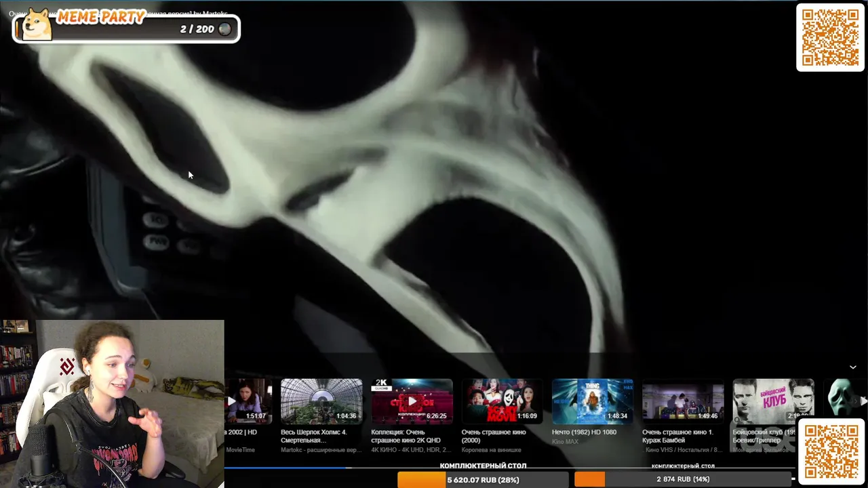Click title 'Коллекция: Очень страшное кино 2K QHD'
This screenshot has width=868, height=488.
click(x=406, y=436)
